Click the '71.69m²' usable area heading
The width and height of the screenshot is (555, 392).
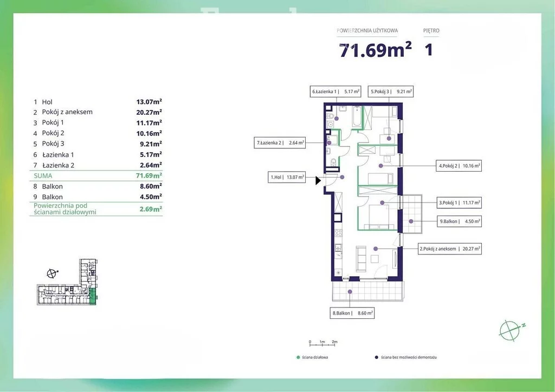click(x=375, y=50)
